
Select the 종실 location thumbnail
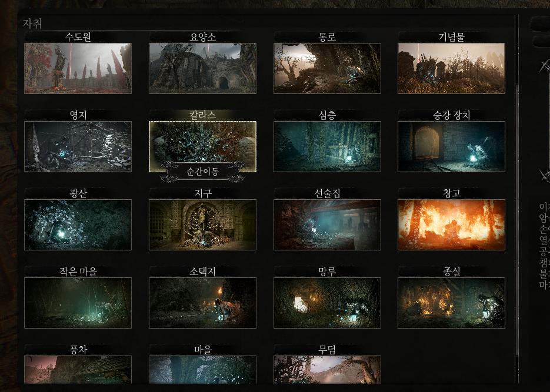tap(451, 303)
